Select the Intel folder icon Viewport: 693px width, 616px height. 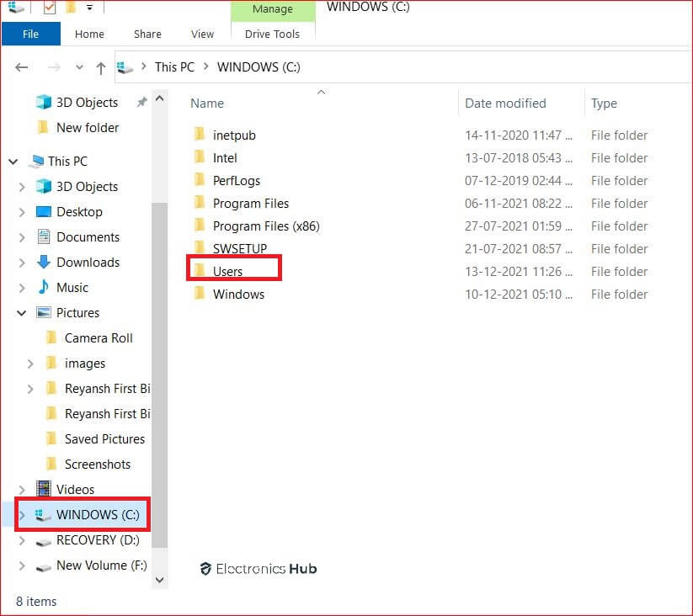(200, 157)
